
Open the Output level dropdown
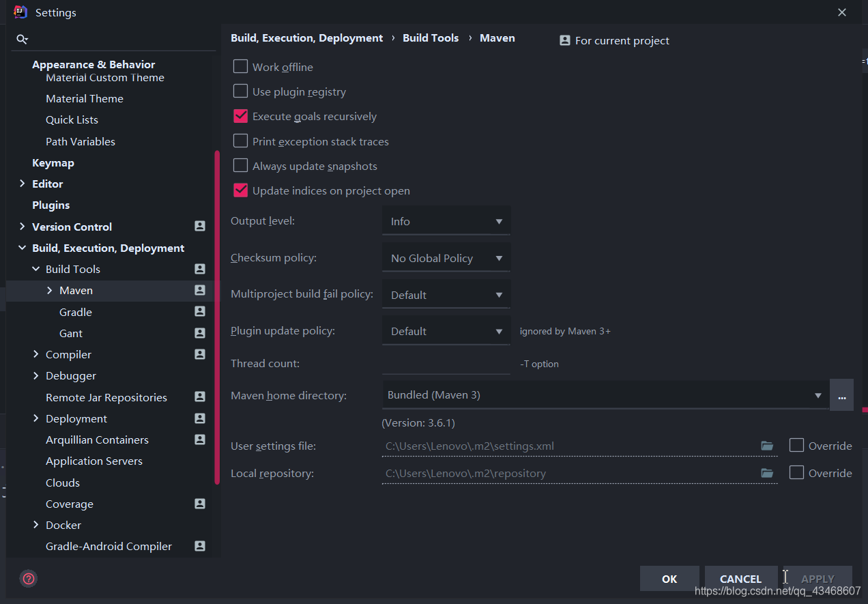tap(446, 221)
